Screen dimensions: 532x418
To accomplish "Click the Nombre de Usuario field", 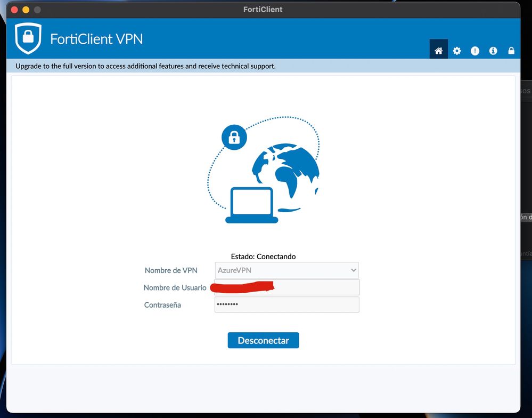I will pos(287,287).
